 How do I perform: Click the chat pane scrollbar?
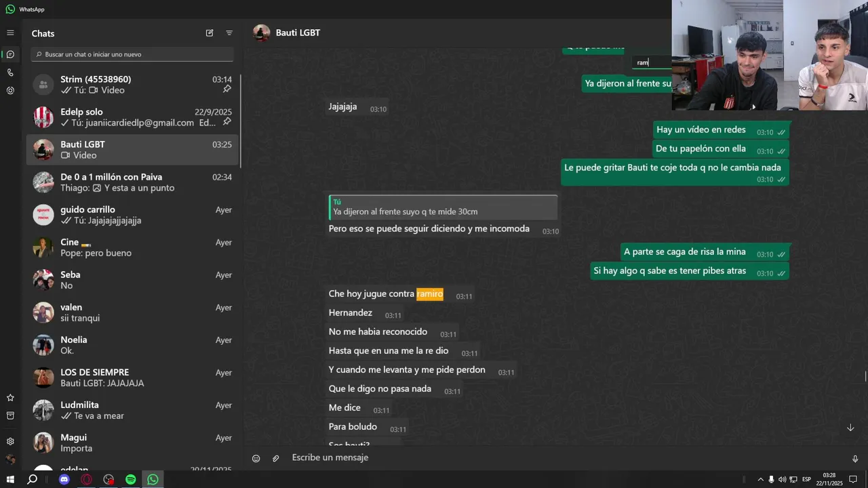coord(865,377)
